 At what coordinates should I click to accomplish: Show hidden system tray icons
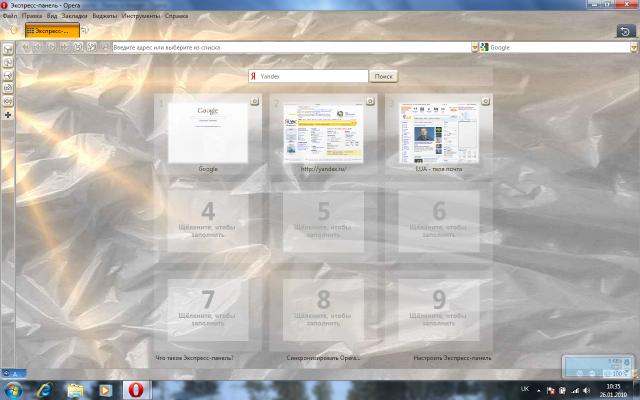539,391
